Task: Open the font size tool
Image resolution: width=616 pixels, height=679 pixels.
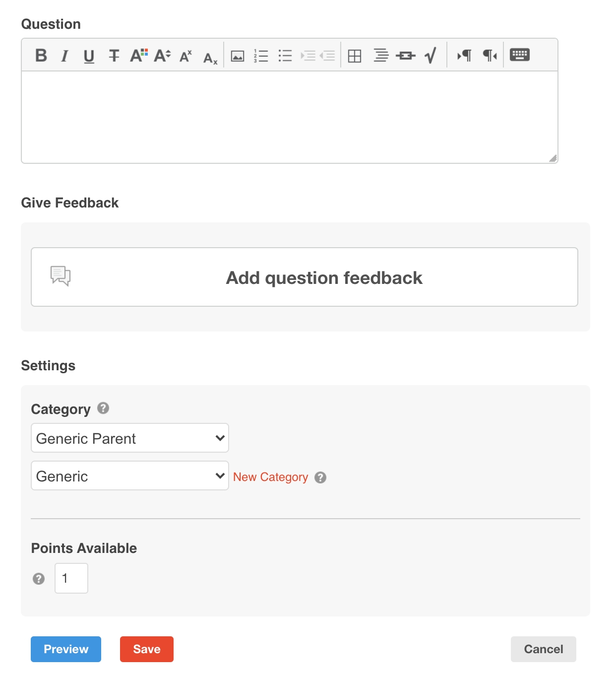Action: click(x=162, y=56)
